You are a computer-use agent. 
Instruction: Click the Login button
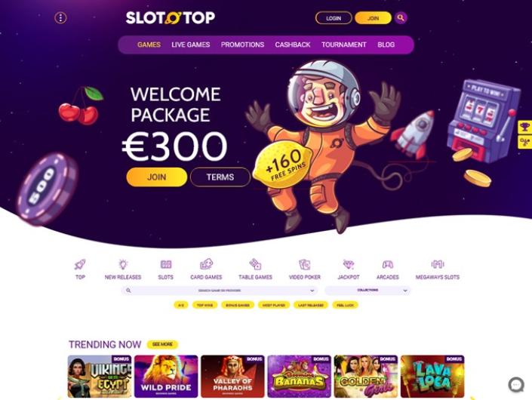pos(334,18)
